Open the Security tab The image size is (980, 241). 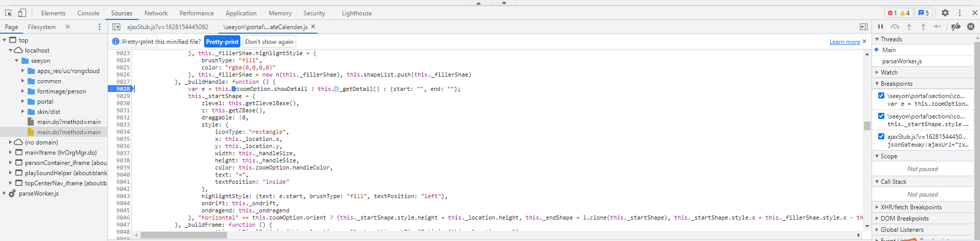(314, 13)
